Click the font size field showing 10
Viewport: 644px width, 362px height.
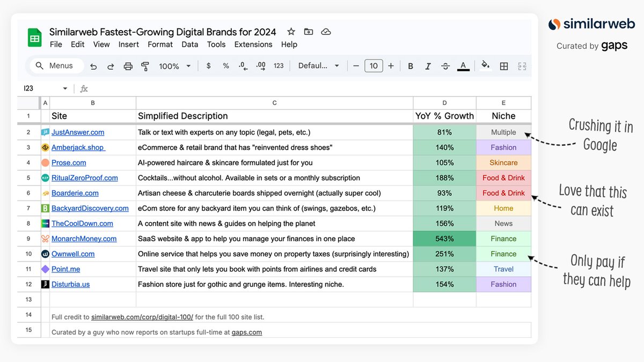374,66
